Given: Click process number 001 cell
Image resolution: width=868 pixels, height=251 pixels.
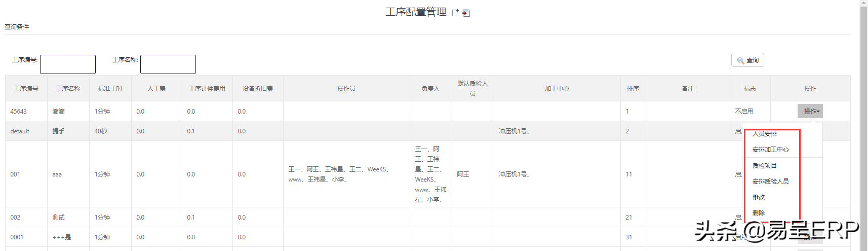Looking at the screenshot, I should (x=16, y=174).
